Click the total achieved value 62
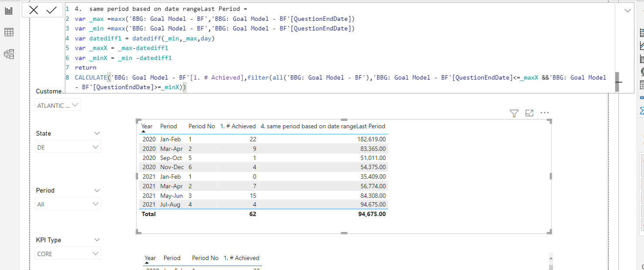This screenshot has height=270, width=644. [253, 214]
